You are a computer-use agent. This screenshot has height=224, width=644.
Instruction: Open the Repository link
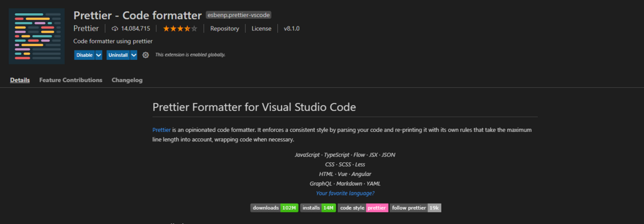(x=225, y=29)
